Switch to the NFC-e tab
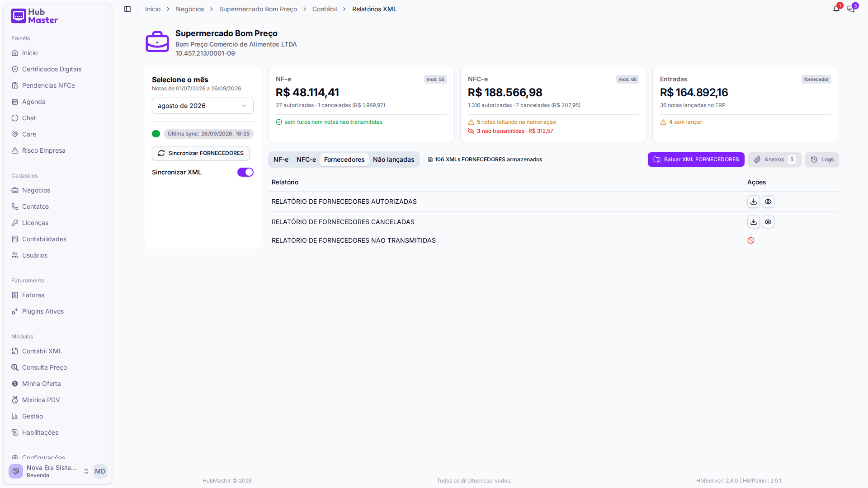This screenshot has height=488, width=868. (x=306, y=160)
